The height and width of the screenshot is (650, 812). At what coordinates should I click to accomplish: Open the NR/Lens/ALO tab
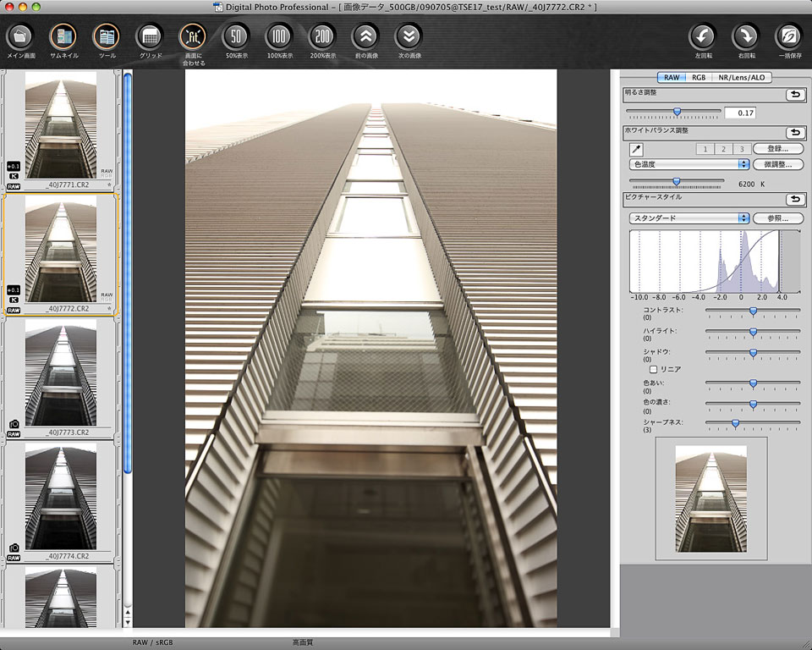click(x=741, y=77)
